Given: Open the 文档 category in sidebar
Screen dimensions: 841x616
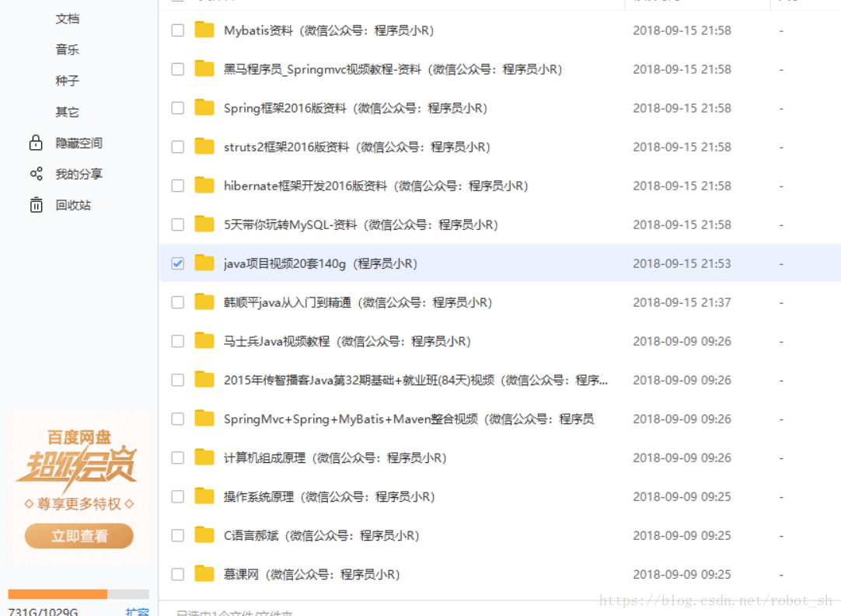Looking at the screenshot, I should (x=67, y=19).
